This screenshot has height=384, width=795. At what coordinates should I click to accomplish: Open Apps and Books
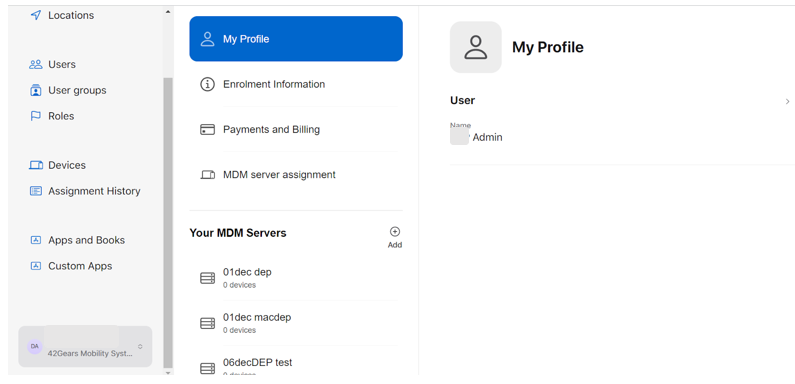click(86, 240)
